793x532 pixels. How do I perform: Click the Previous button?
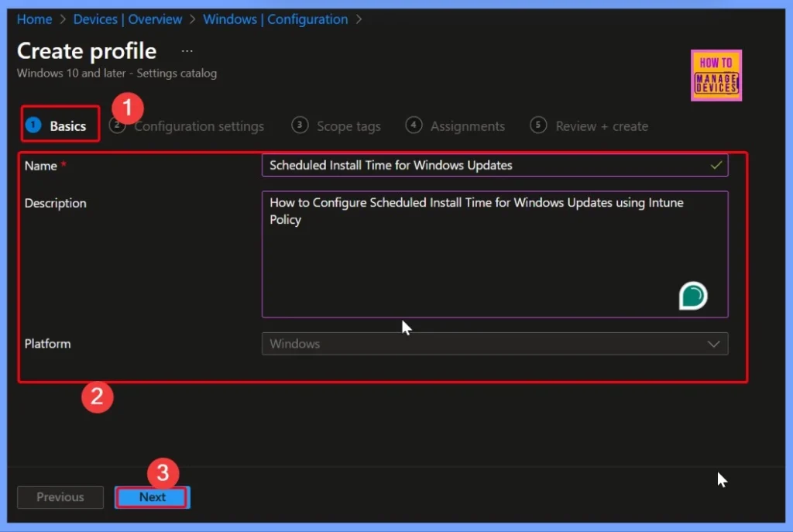(x=60, y=497)
